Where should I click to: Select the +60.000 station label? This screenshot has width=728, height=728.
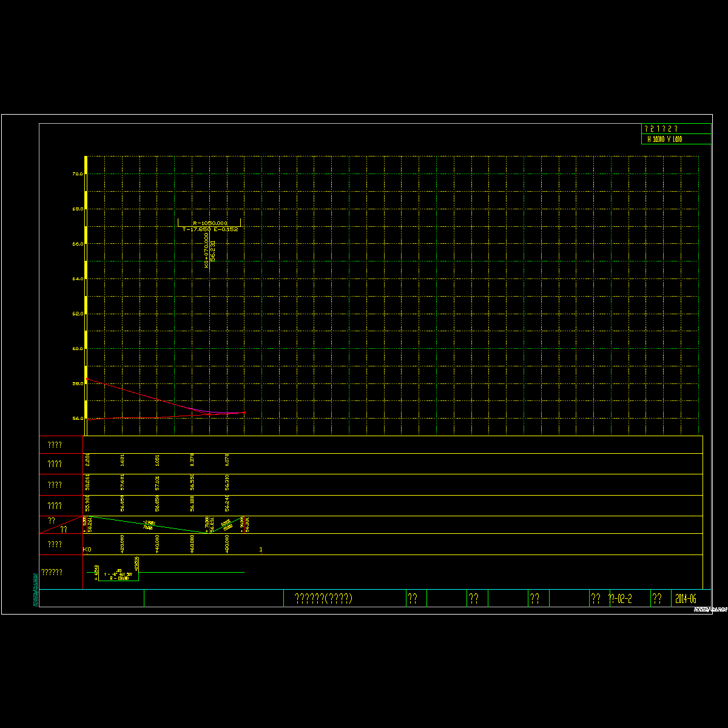pyautogui.click(x=192, y=544)
